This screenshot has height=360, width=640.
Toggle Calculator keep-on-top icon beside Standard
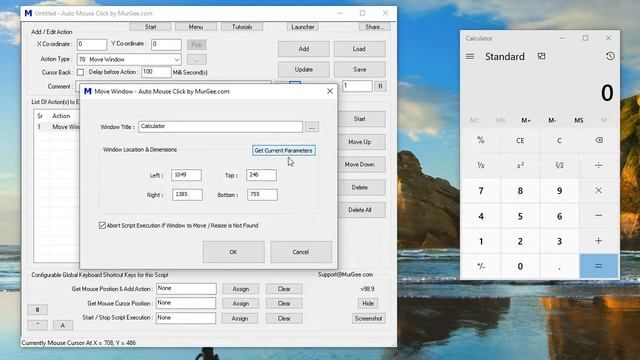click(x=542, y=56)
